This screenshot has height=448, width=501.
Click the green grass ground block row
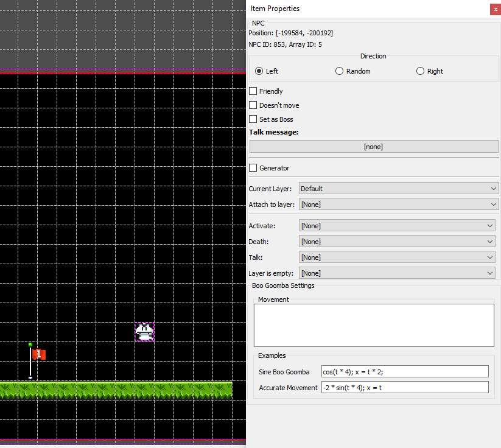[x=116, y=390]
